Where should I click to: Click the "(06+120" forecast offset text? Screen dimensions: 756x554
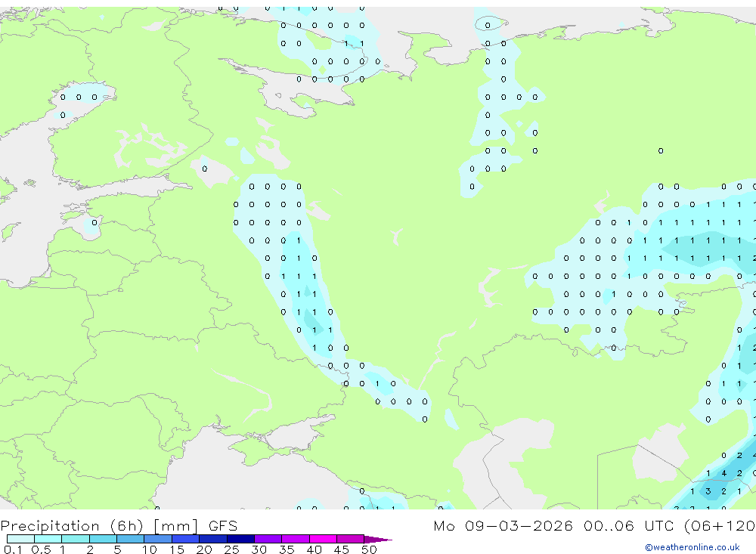[720, 525]
